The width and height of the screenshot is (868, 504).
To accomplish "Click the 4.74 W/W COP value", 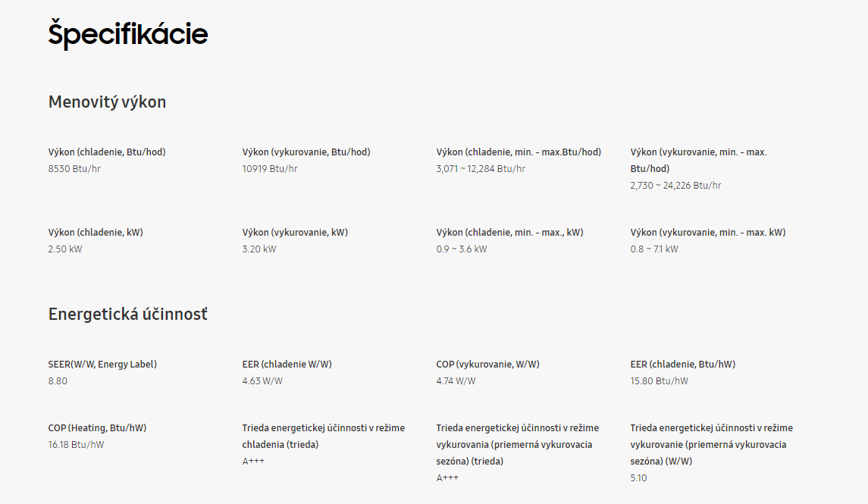I will tap(456, 380).
